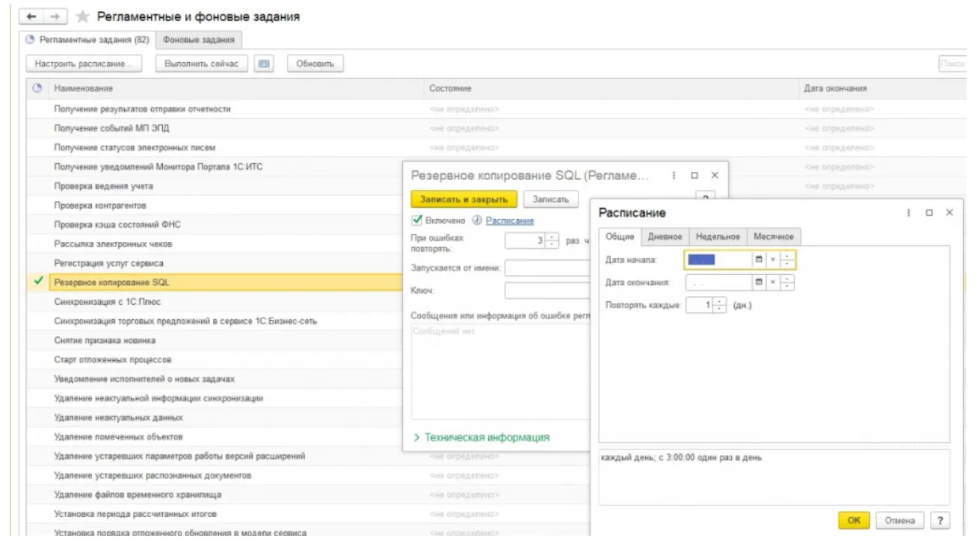This screenshot has width=980, height=550.
Task: Switch to the Дневное schedule tab
Action: tap(665, 237)
